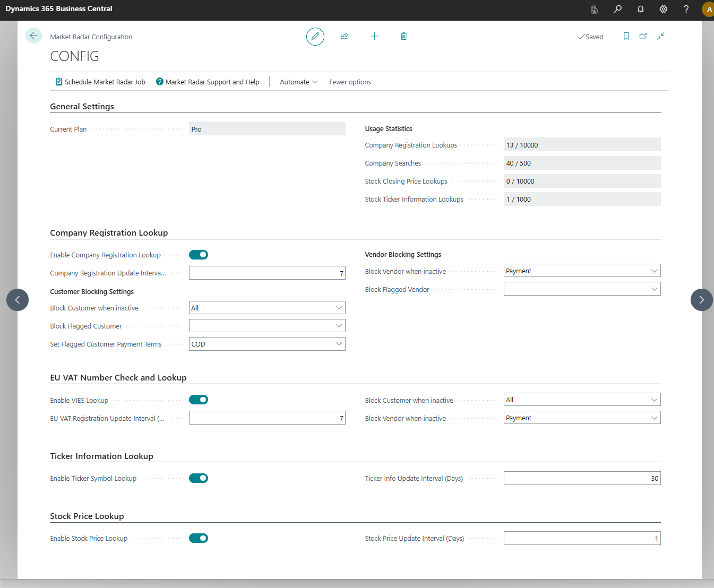
Task: Click the plus icon to add new
Action: click(374, 36)
